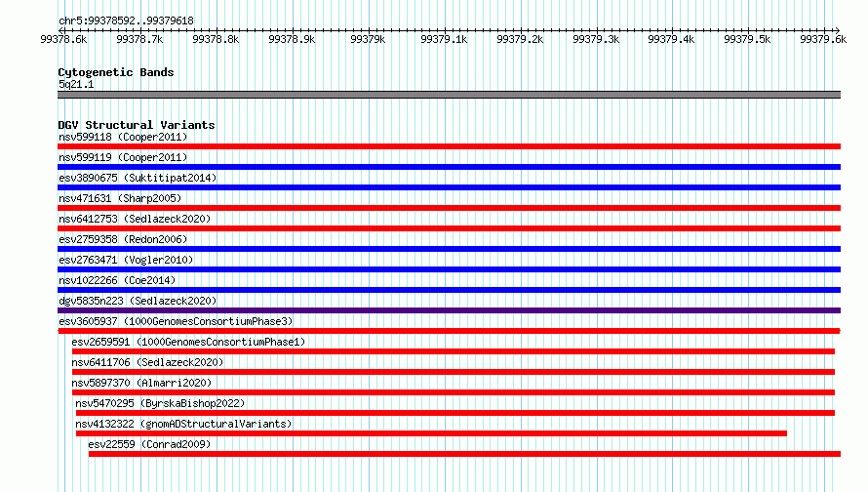Click the 99378.7k ruler tick label
The height and width of the screenshot is (492, 868).
click(139, 39)
